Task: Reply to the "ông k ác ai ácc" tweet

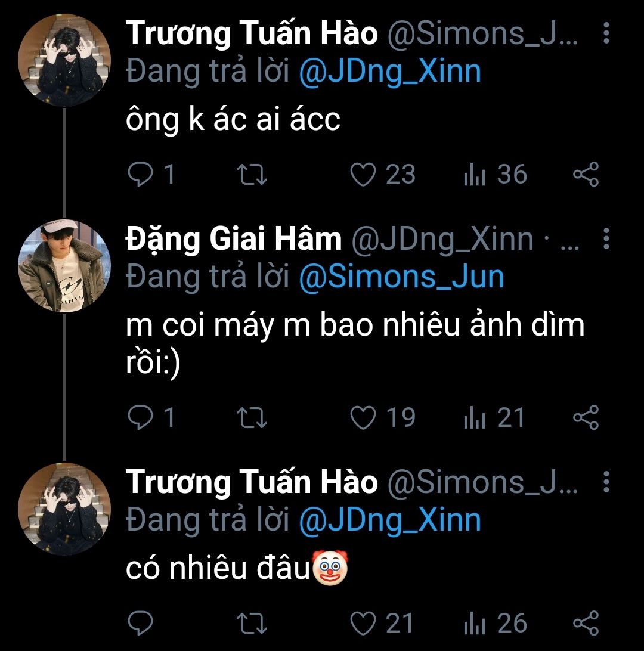Action: click(x=141, y=175)
